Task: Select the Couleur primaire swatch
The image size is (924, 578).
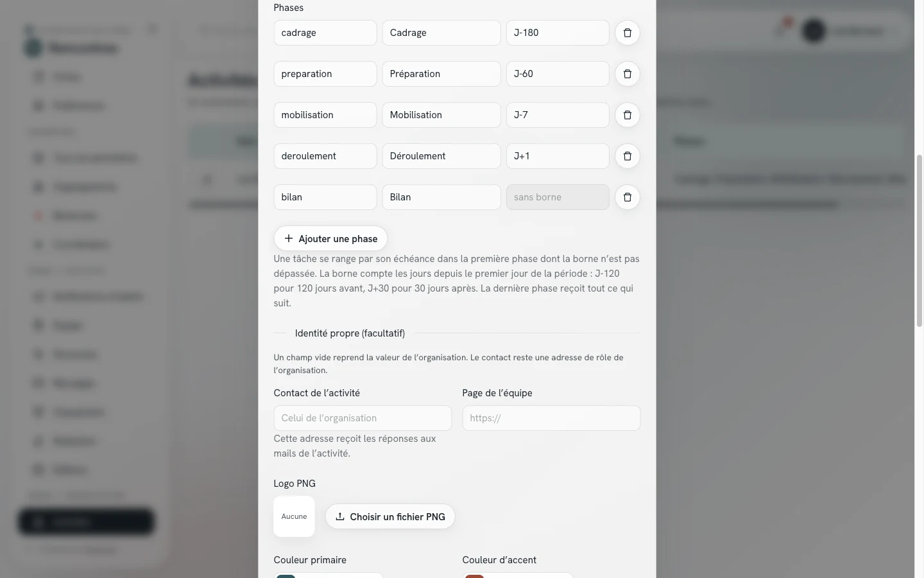Action: tap(286, 575)
